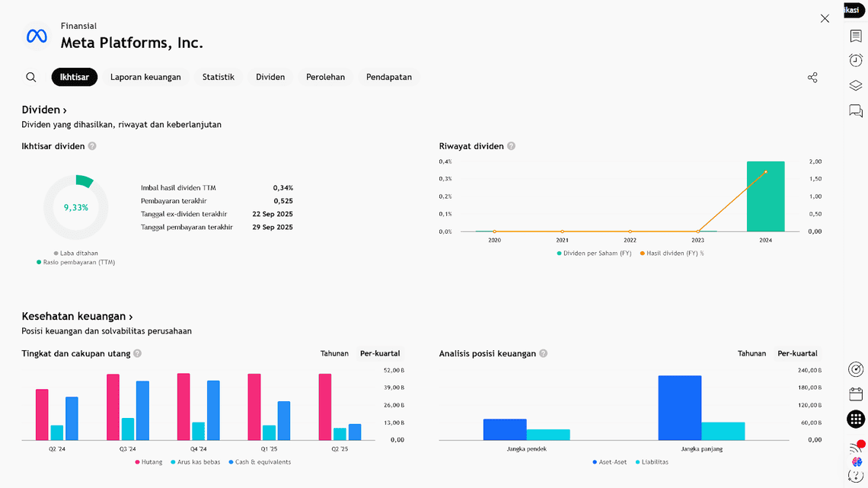
Task: Expand the Kesehatan keuangan section heading
Action: click(x=77, y=317)
